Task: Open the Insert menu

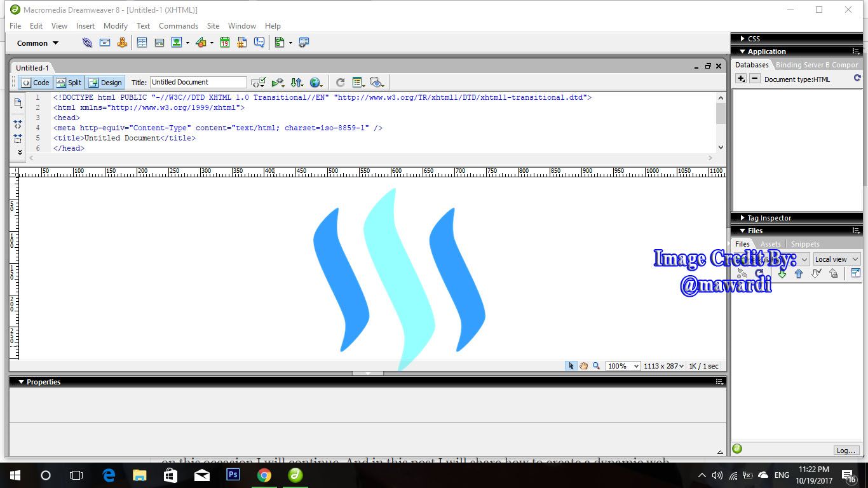Action: click(x=85, y=26)
